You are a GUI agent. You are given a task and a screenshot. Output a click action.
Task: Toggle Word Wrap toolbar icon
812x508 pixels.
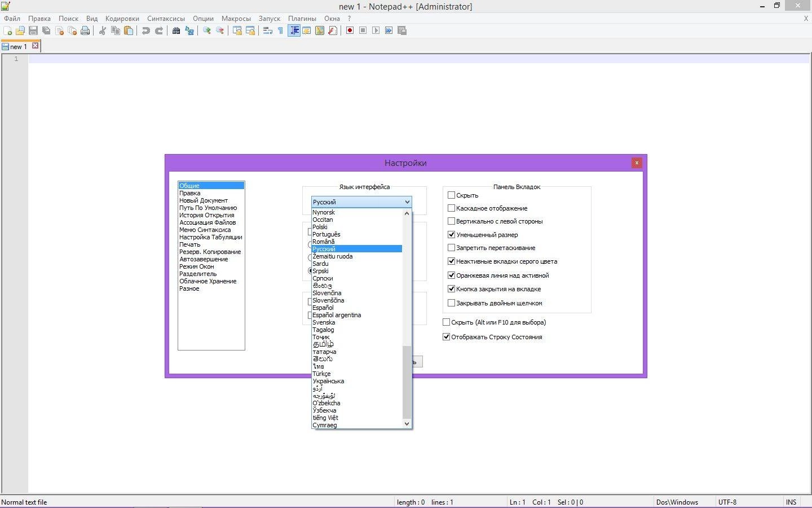pos(268,30)
